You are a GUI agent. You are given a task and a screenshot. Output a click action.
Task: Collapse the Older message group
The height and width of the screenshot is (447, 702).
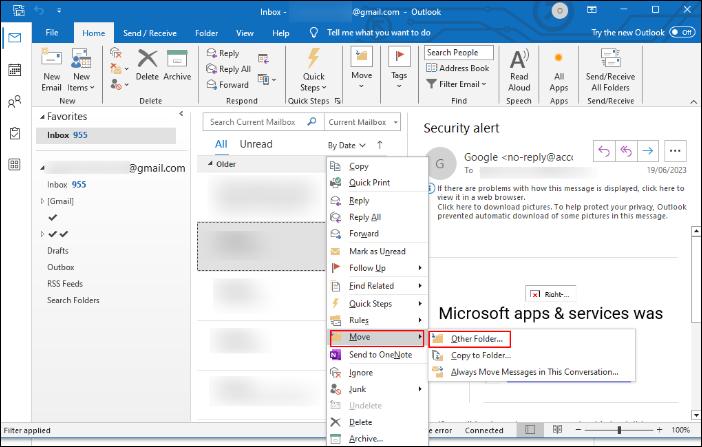coord(210,164)
